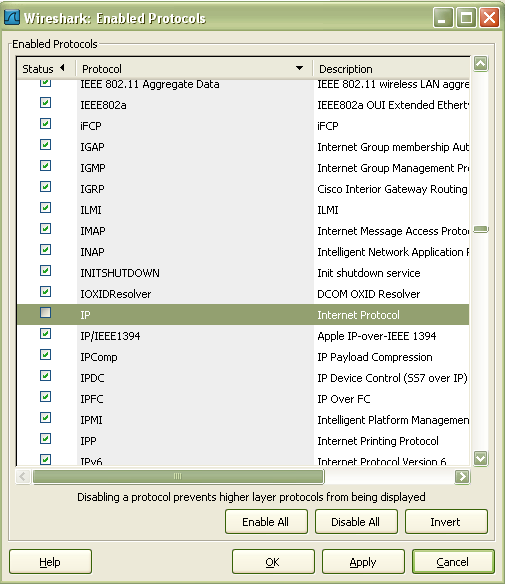505x584 pixels.
Task: Toggle the IMAP checkbox off
Action: pyautogui.click(x=45, y=228)
